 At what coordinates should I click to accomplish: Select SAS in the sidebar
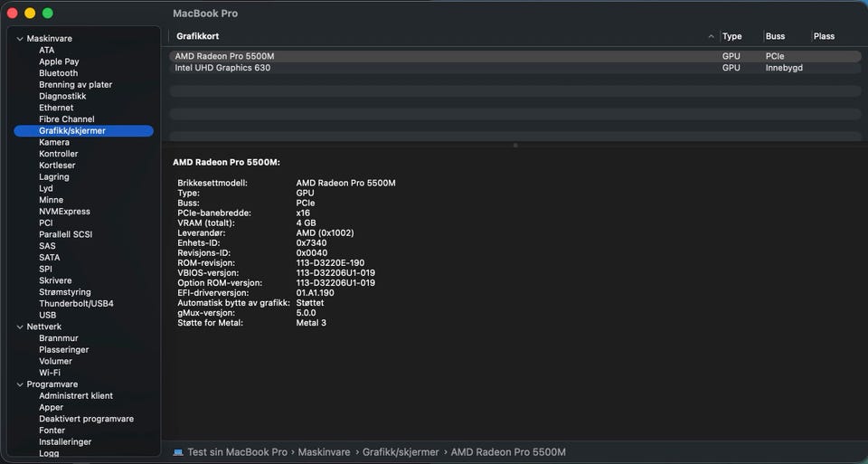47,246
